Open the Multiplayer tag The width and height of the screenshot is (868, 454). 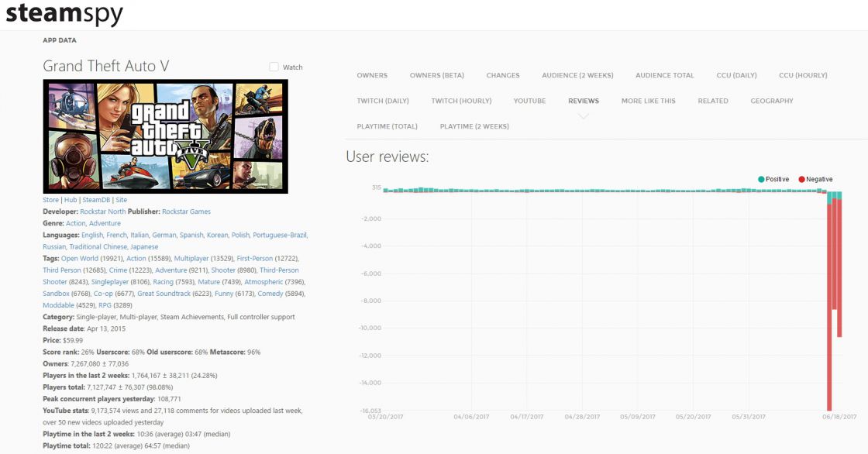191,259
